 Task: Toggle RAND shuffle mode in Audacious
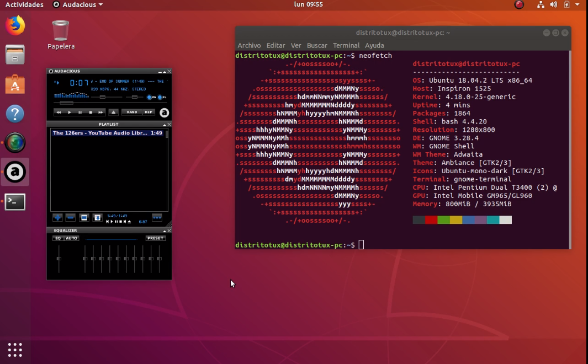pyautogui.click(x=132, y=112)
